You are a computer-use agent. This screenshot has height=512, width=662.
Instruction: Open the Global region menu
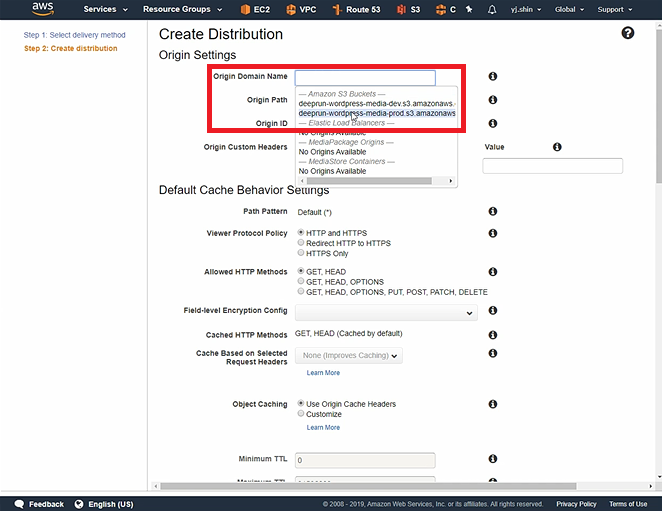click(570, 9)
